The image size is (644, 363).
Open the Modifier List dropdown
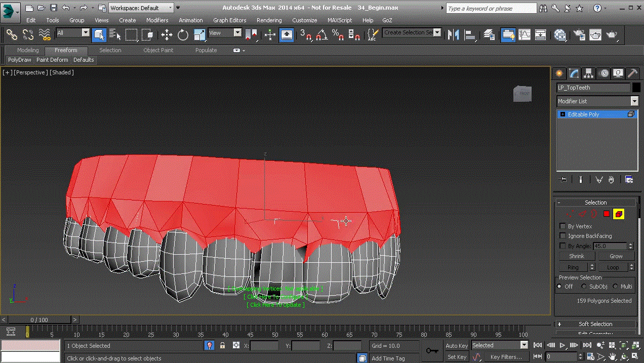(634, 101)
